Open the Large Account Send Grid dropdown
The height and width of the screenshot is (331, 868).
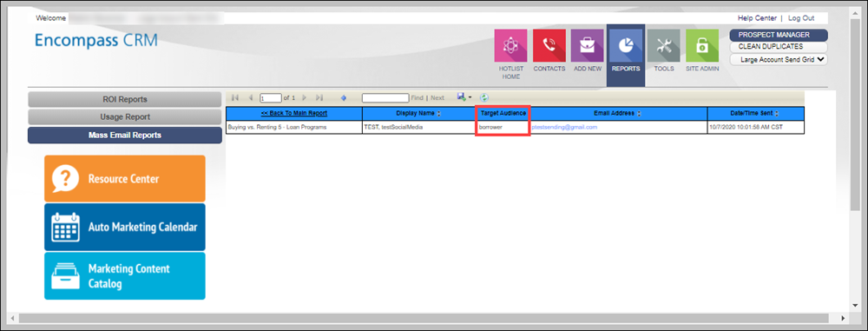click(779, 59)
